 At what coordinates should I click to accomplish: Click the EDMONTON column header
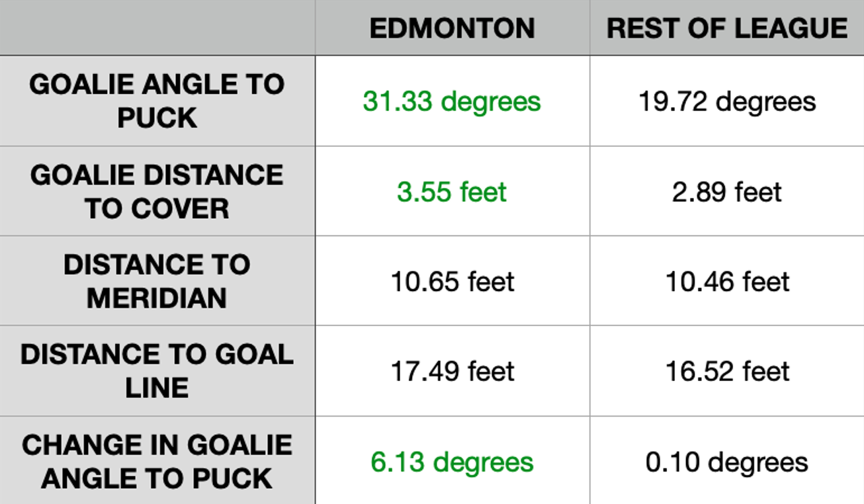452,28
